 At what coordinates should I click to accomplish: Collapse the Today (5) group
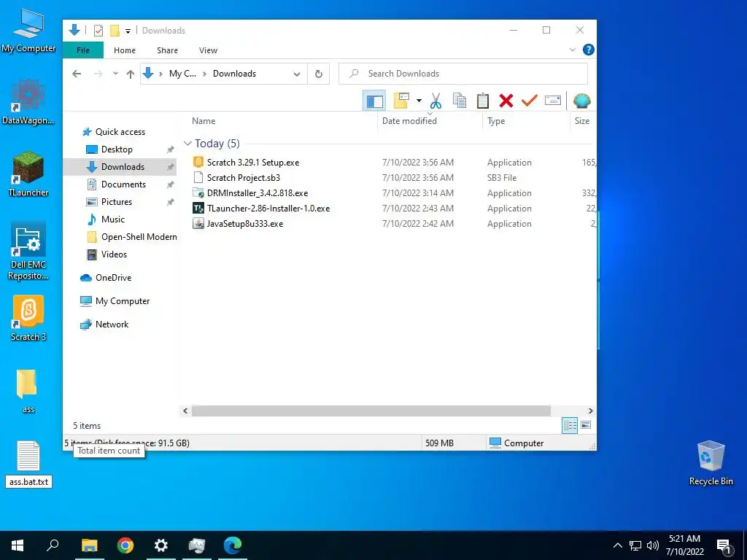point(187,144)
